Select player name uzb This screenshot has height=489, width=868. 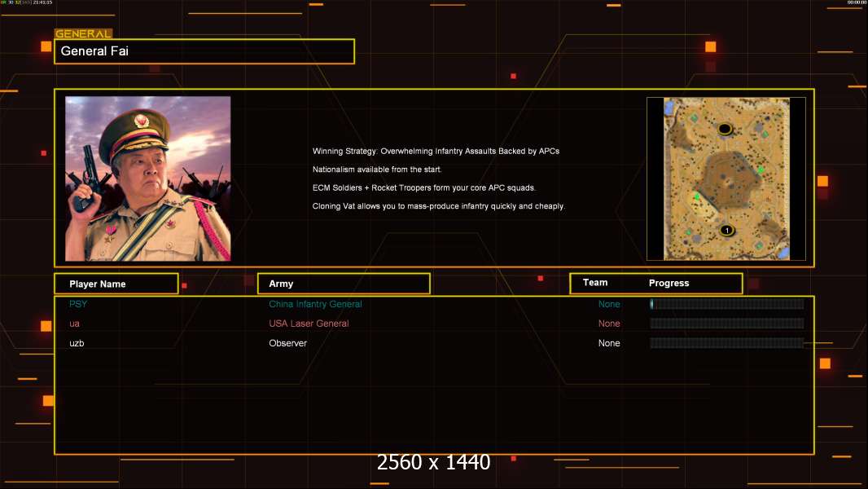(77, 343)
